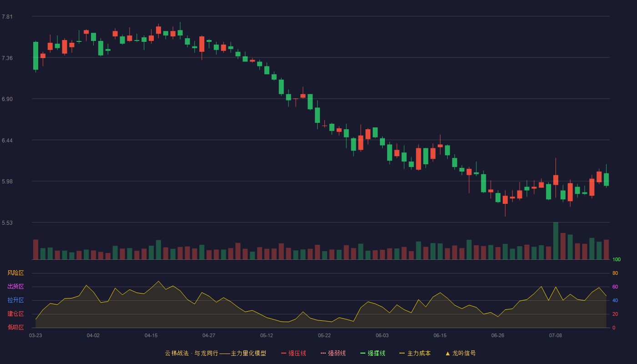The height and width of the screenshot is (364, 637).
Task: Toggle the 强撑线 legend series
Action: 373,353
